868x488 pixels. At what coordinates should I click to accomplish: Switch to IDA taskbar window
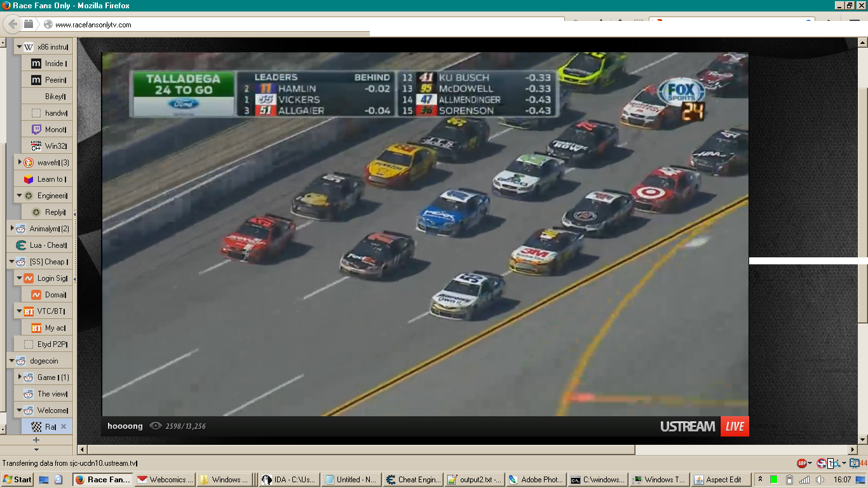(x=289, y=480)
